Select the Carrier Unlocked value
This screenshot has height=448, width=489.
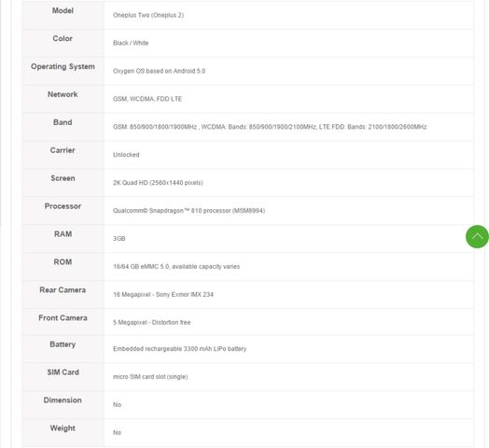[x=126, y=155]
